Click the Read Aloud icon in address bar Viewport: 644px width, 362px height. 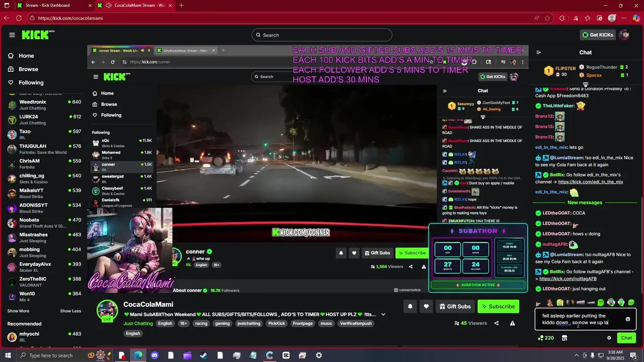[x=536, y=18]
